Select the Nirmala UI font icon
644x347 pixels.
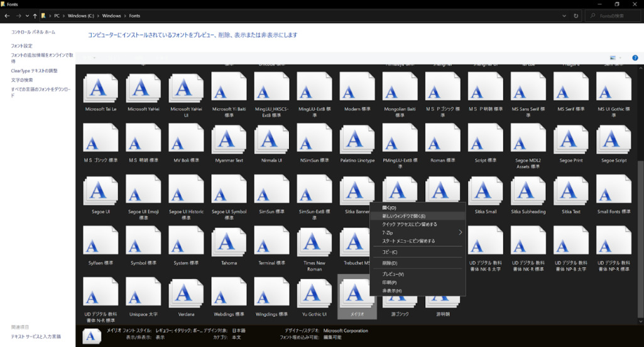(271, 139)
